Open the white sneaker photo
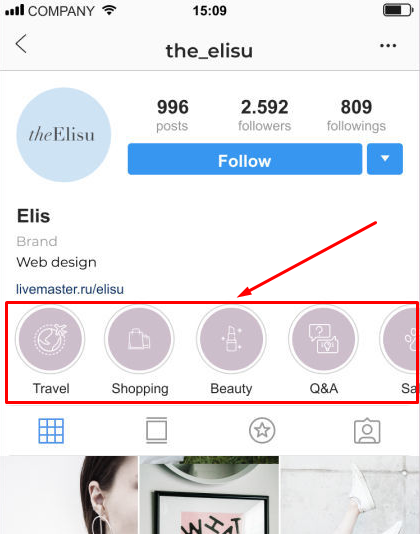420x534 pixels. [350, 495]
